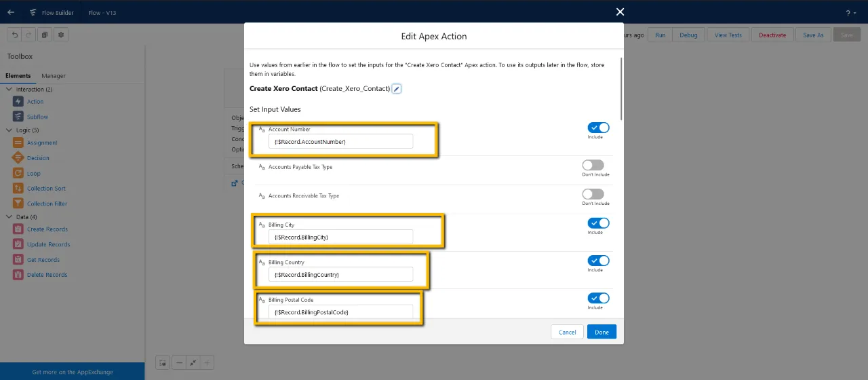Close the Edit Apex Action modal

tap(620, 12)
